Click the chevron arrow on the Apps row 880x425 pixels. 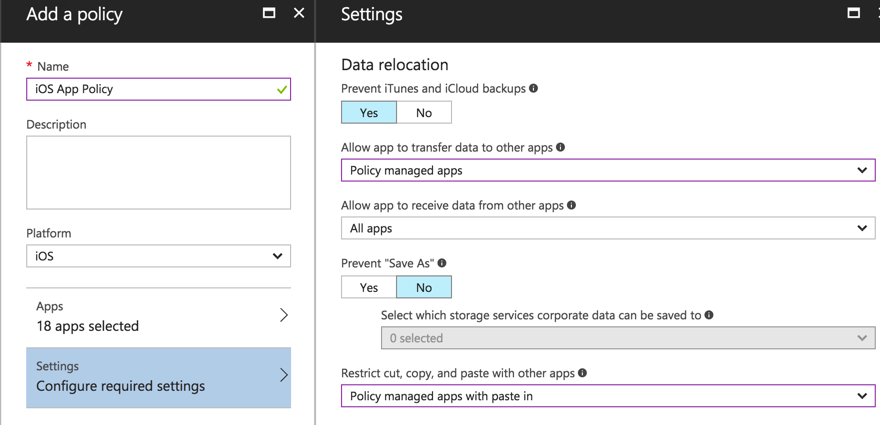(x=284, y=316)
